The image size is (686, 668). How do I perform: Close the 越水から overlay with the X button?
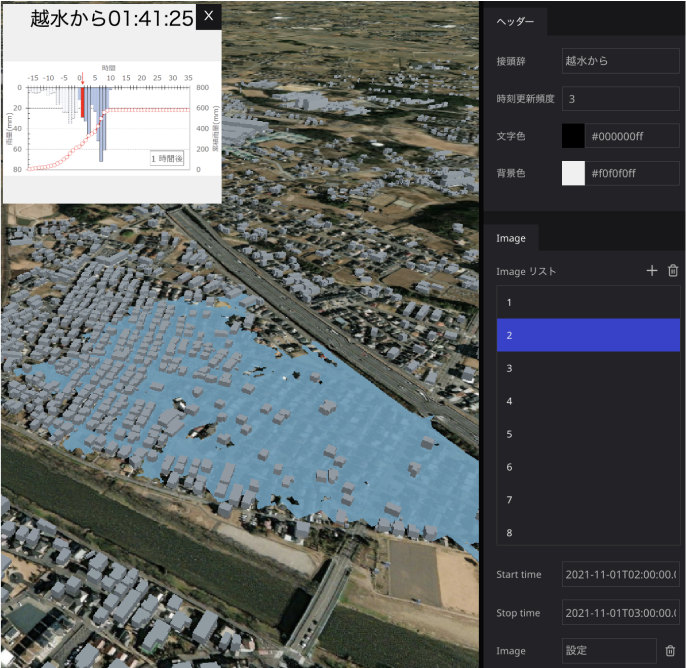point(208,17)
